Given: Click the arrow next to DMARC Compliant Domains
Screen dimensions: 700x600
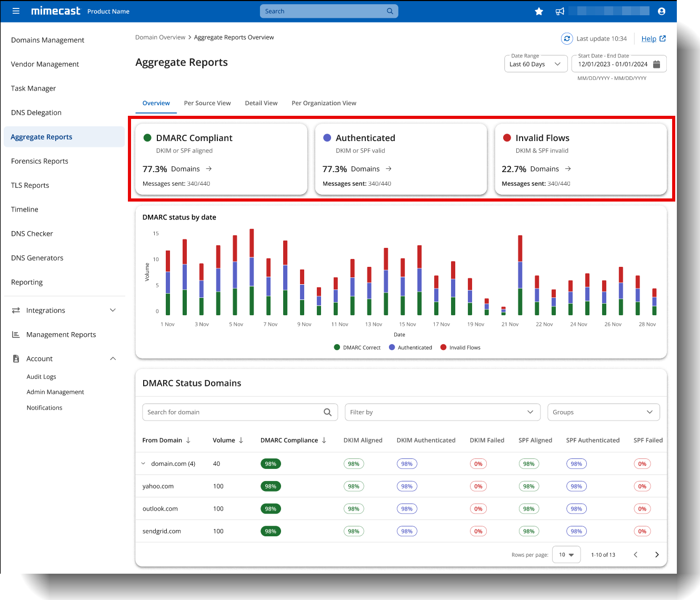Looking at the screenshot, I should pos(208,168).
